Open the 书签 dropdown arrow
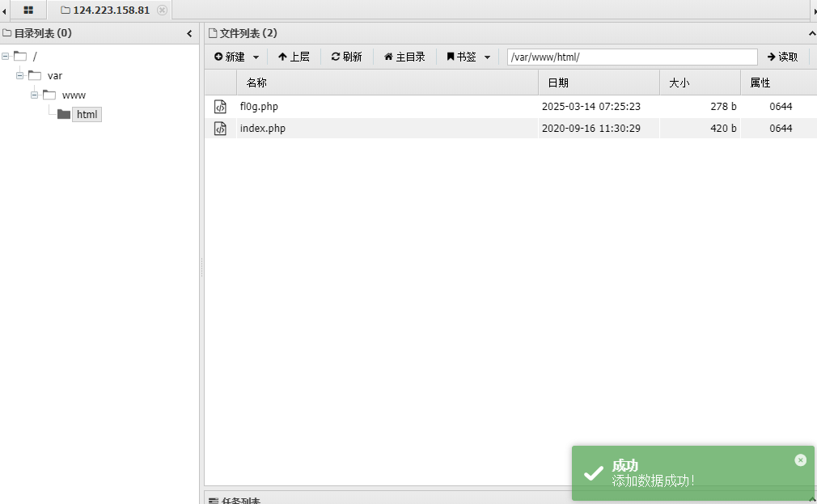Image resolution: width=817 pixels, height=504 pixels. (487, 57)
